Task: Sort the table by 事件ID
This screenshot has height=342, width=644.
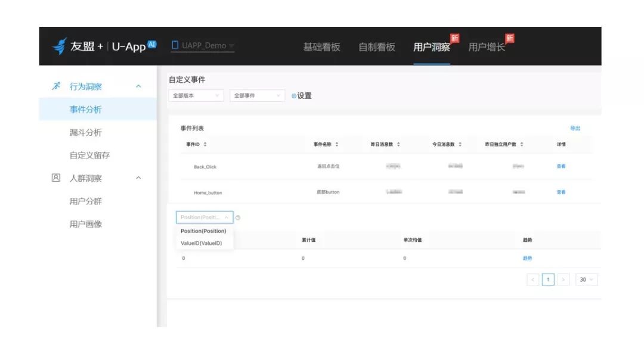Action: tap(205, 145)
